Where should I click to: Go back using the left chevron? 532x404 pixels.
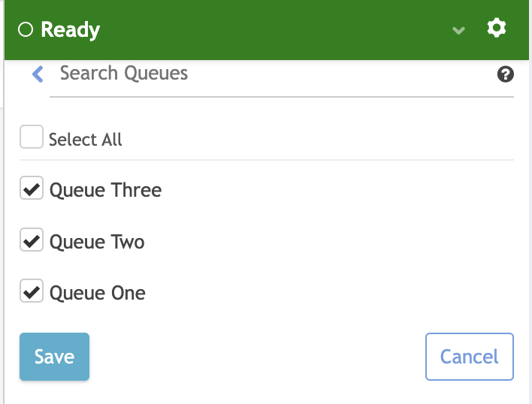(x=38, y=74)
